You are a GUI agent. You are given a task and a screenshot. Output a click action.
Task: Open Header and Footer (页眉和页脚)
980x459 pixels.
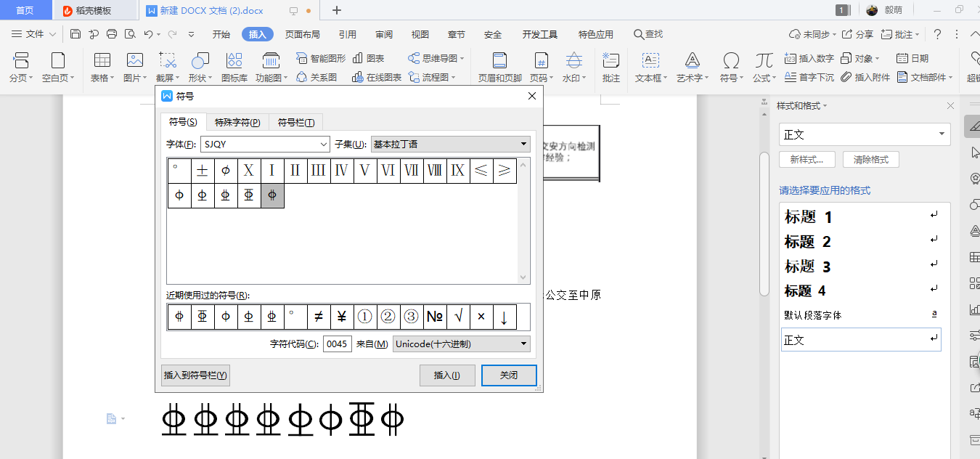click(500, 67)
